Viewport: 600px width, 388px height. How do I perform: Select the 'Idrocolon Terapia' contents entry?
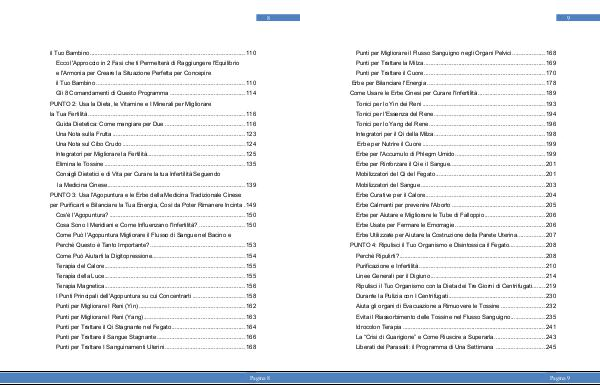[x=456, y=327]
